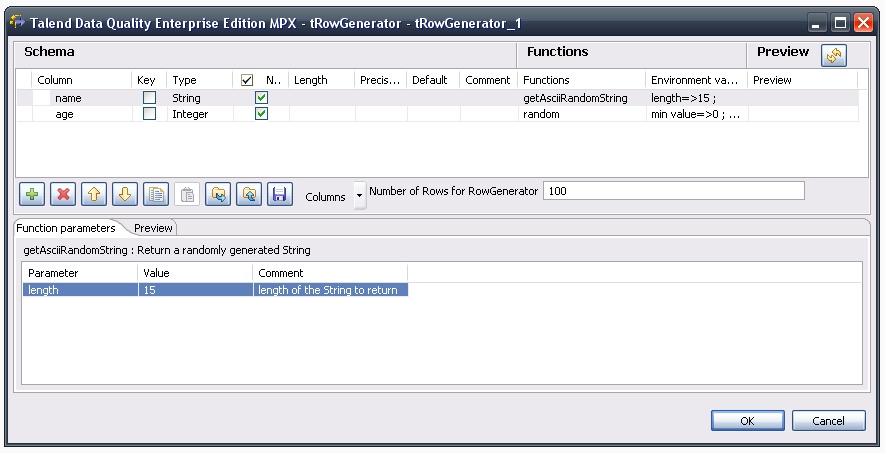Click the OK button

pos(747,421)
